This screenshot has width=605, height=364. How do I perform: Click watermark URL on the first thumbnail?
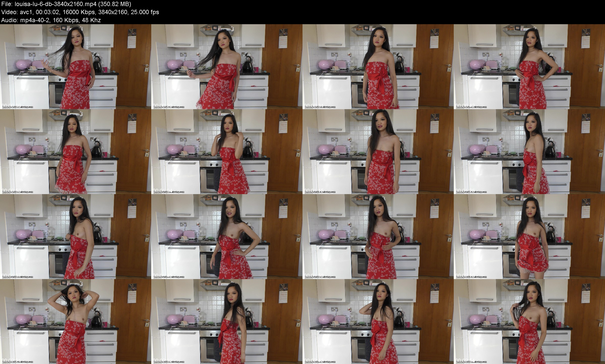[17, 107]
